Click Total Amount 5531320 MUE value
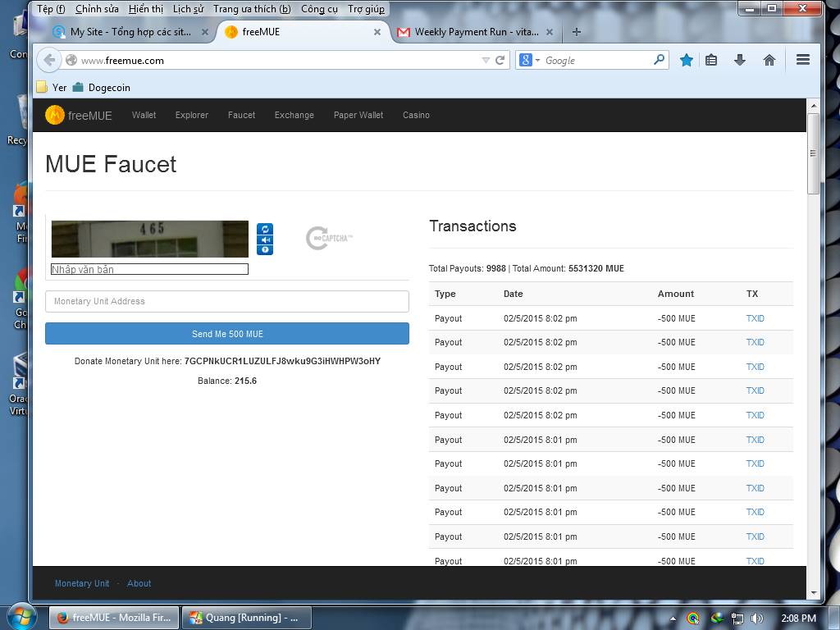This screenshot has height=630, width=840. (x=596, y=268)
